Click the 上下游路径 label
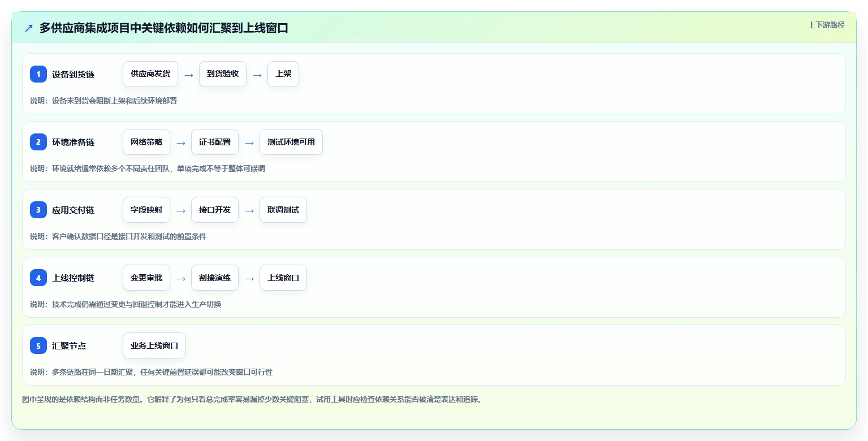The image size is (868, 441). click(x=826, y=25)
